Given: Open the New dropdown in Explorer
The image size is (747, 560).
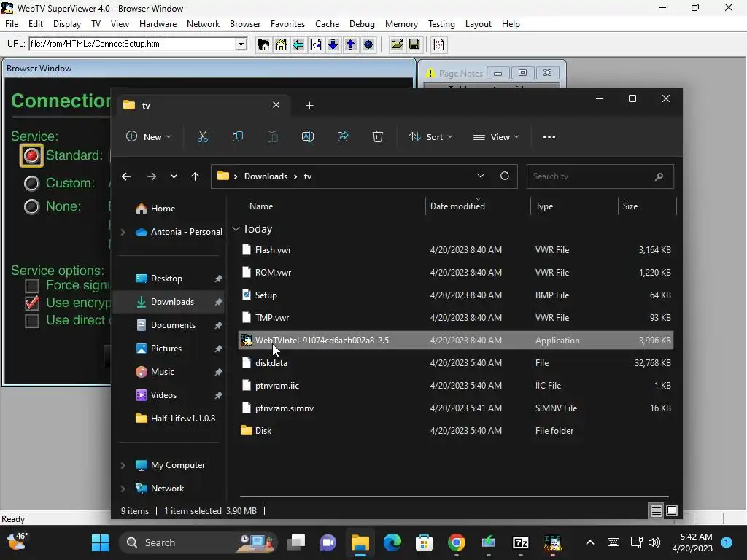Looking at the screenshot, I should (x=148, y=136).
